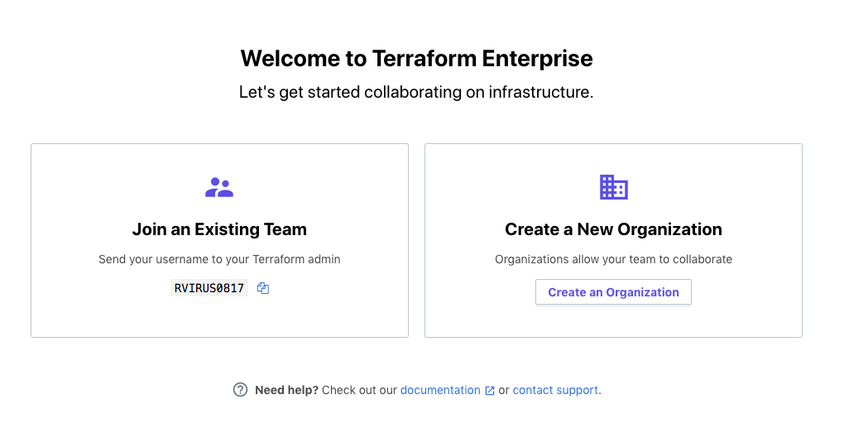Click 'Send your username to your Terraform admin' text

[x=219, y=259]
